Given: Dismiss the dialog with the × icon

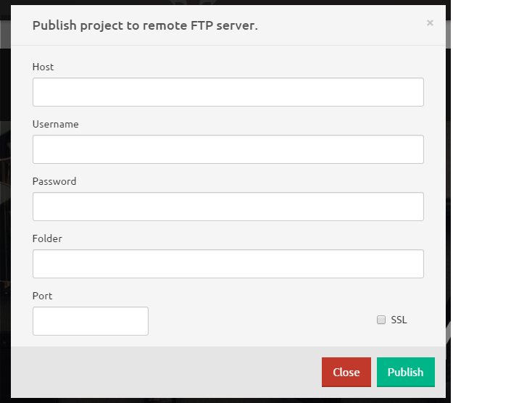Looking at the screenshot, I should point(430,23).
